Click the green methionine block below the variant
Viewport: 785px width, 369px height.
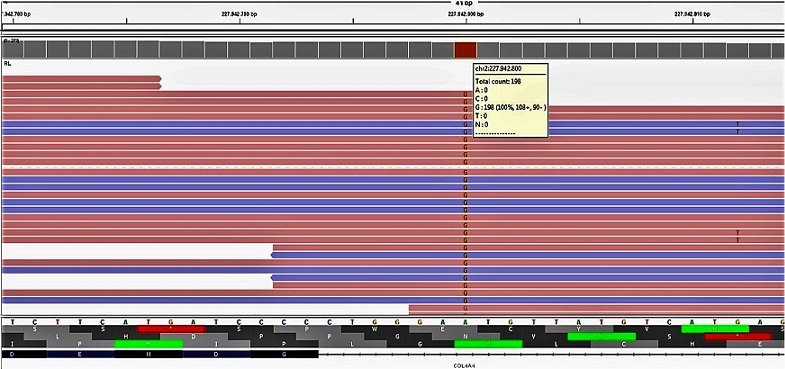click(x=488, y=343)
